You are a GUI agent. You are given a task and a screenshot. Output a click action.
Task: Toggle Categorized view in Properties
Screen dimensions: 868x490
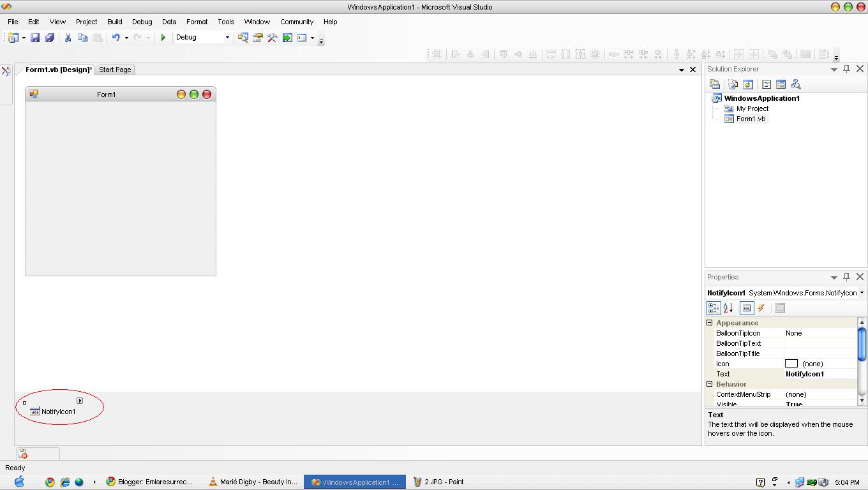click(714, 308)
